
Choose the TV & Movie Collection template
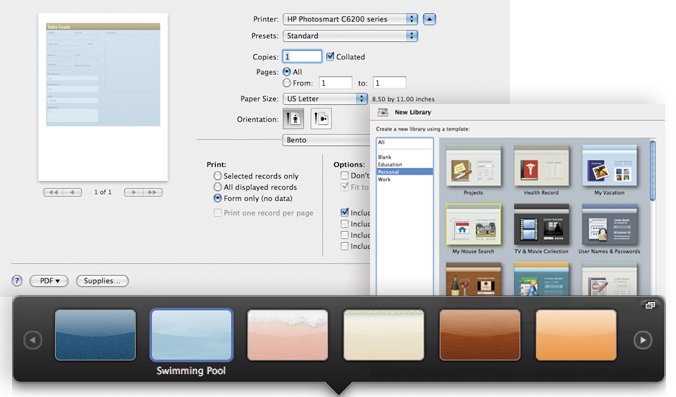(x=541, y=225)
